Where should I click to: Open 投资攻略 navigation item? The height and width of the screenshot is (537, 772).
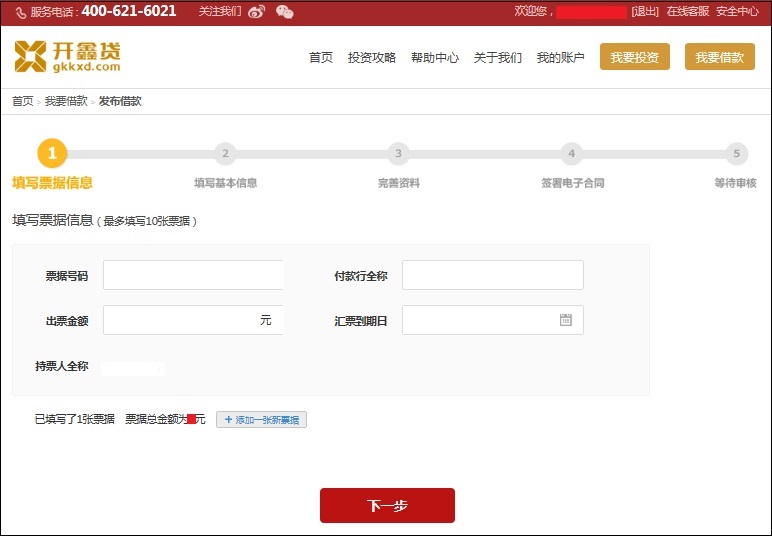point(372,58)
